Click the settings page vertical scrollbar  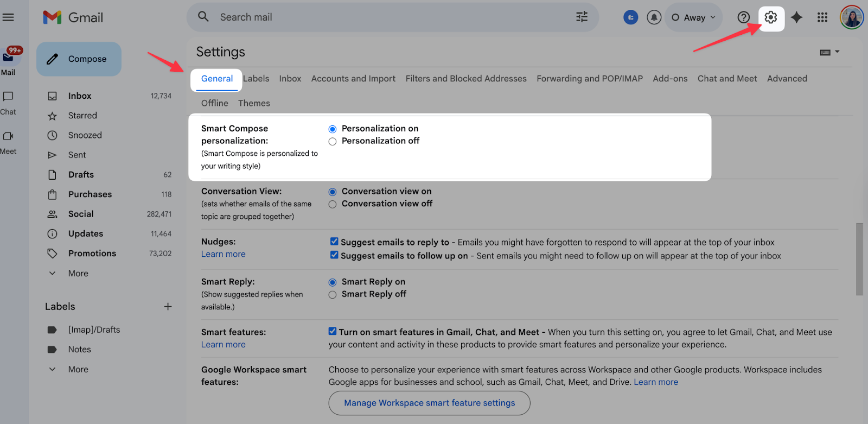point(859,259)
